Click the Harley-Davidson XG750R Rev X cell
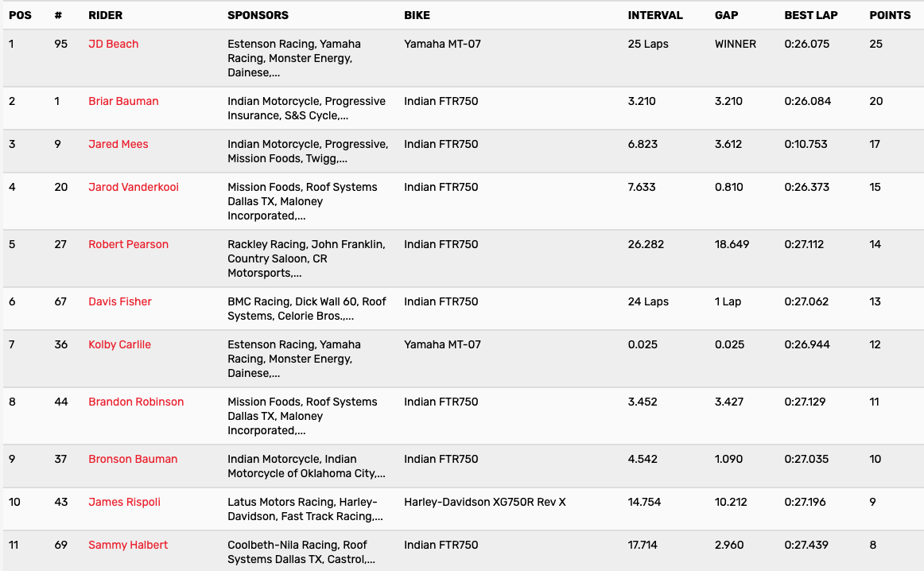 pyautogui.click(x=484, y=502)
